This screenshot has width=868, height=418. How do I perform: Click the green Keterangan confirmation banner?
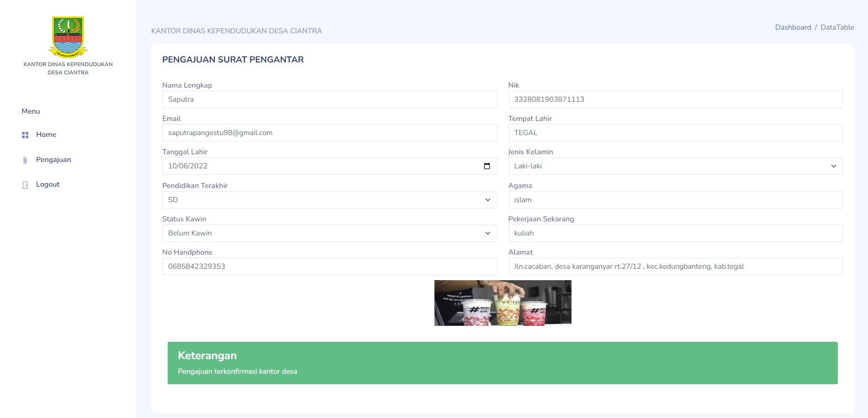click(x=503, y=363)
